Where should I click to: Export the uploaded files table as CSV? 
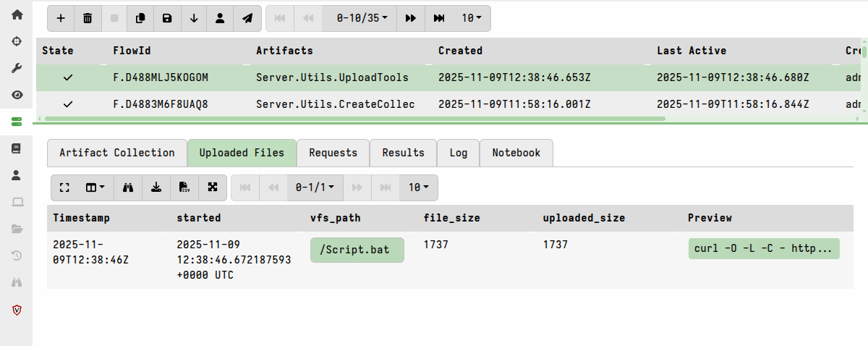(x=184, y=187)
